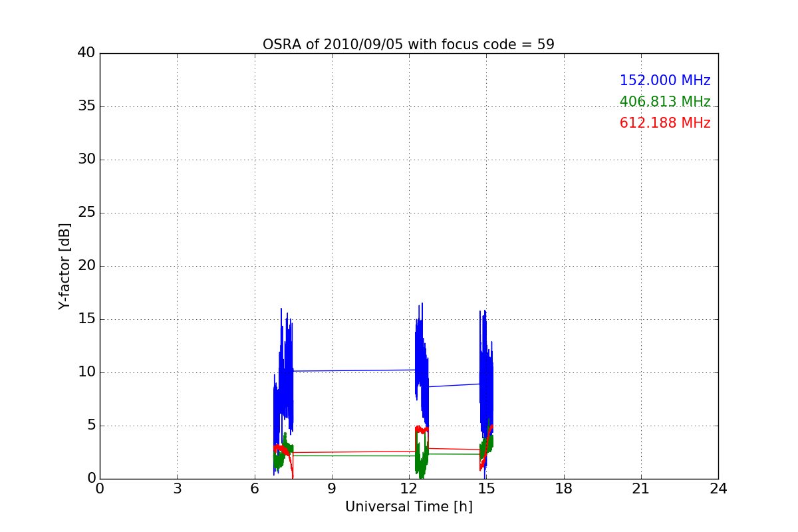This screenshot has height=532, width=798.
Task: Click the y-axis tick label 25
Action: [86, 213]
